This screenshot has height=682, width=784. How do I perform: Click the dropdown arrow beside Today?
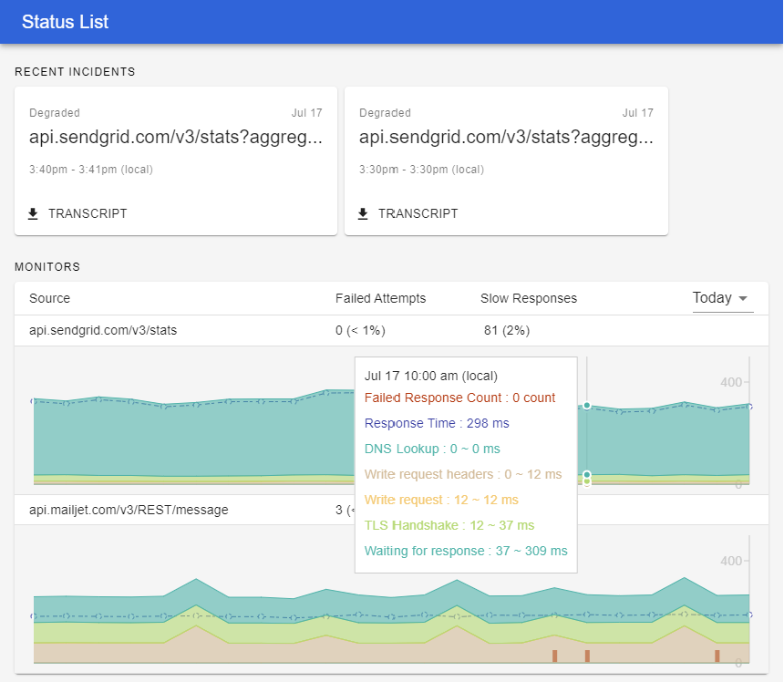743,298
